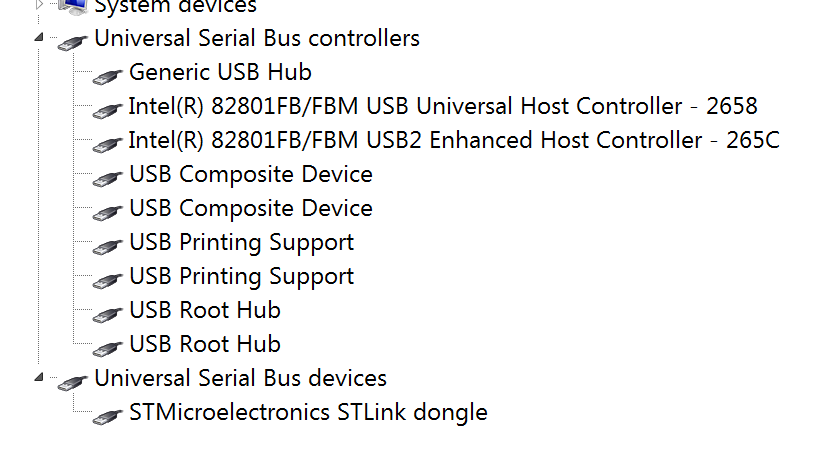
Task: Select Intel USB2 Enhanced Host Controller 265C text
Action: 454,140
